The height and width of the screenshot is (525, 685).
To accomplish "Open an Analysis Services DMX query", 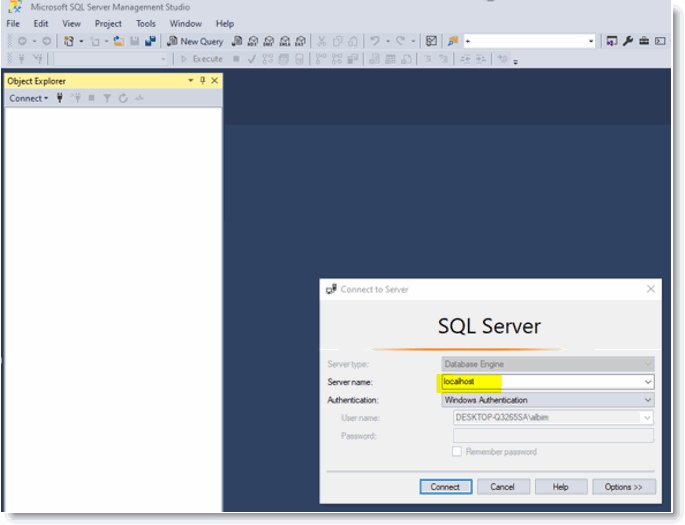I will (x=269, y=41).
